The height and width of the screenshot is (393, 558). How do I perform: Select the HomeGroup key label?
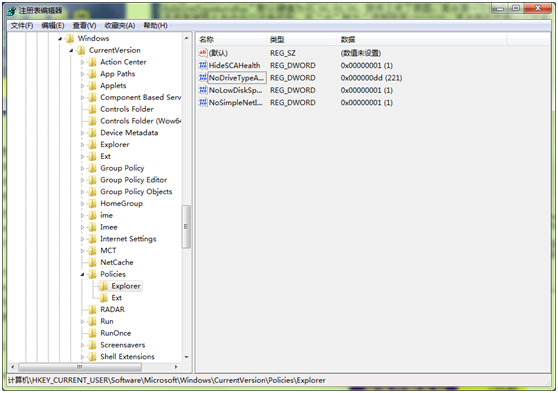121,203
